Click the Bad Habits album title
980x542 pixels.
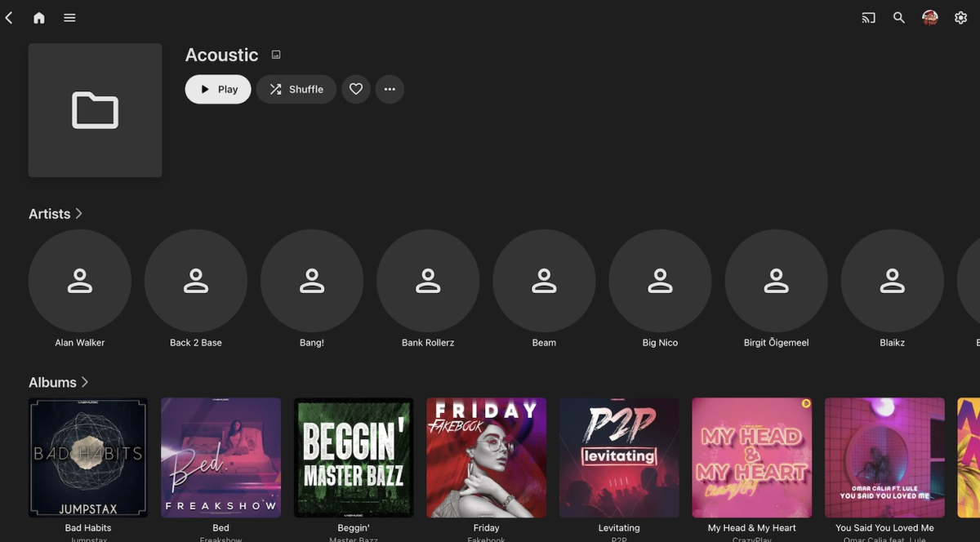[88, 528]
